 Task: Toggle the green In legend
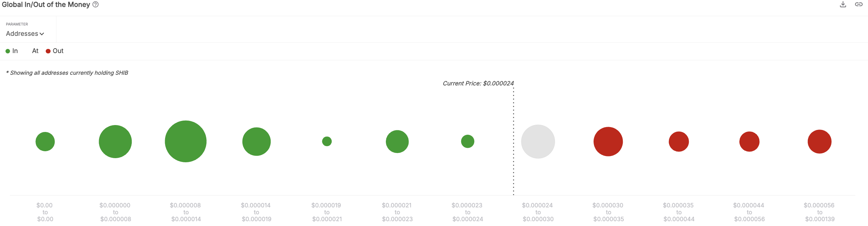(x=12, y=51)
